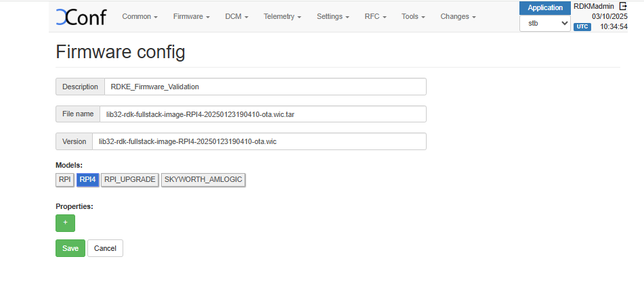Click the Cancel button
Screen dimensions: 644x305
tap(105, 248)
